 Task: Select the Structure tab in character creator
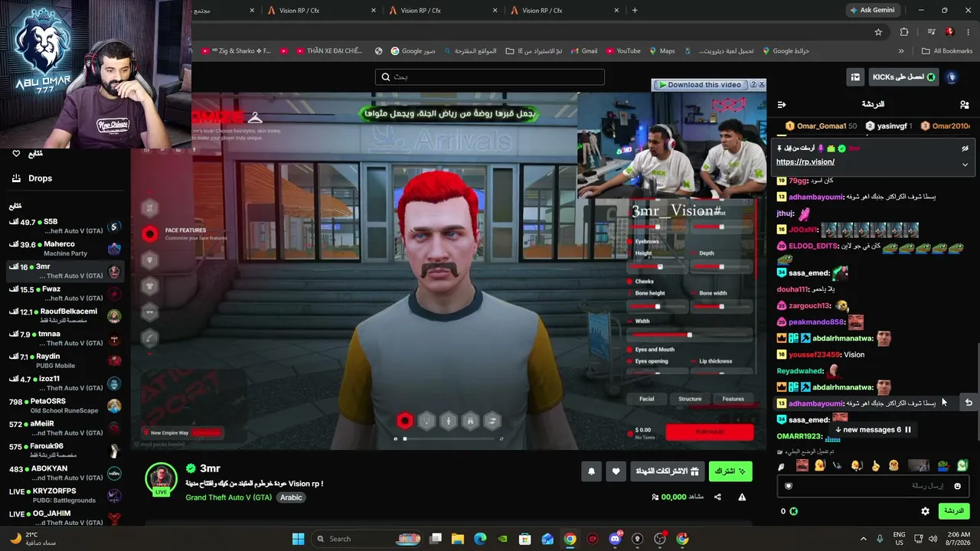[x=690, y=399]
